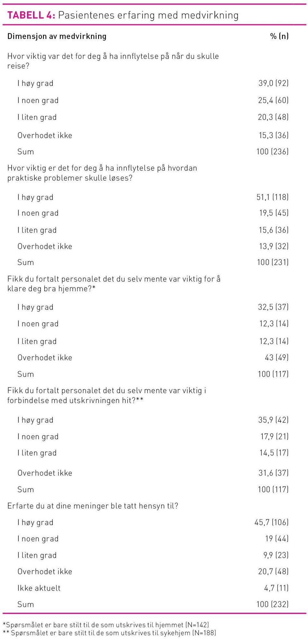Select the question about 'utskrivningen hit'
Screen dimensions: 308x644
[107, 395]
